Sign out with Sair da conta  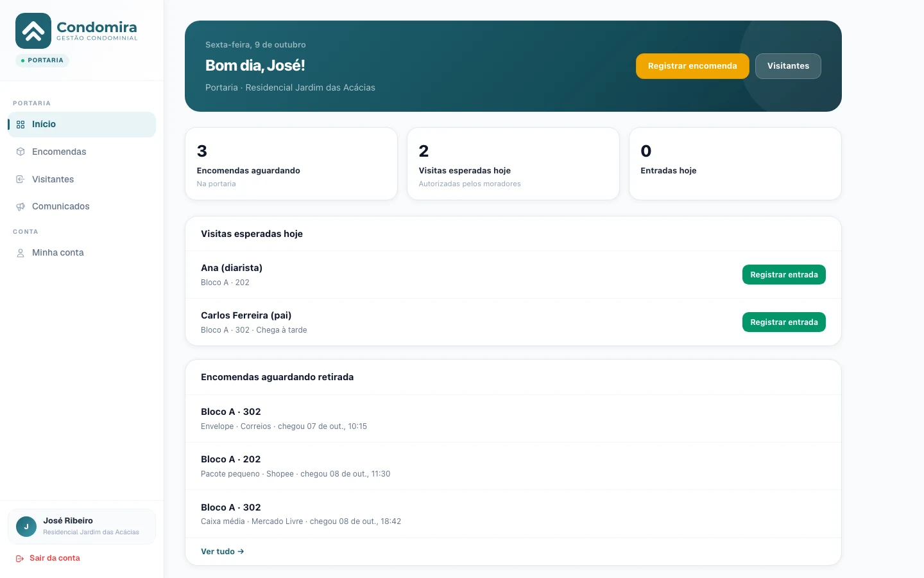click(x=48, y=558)
